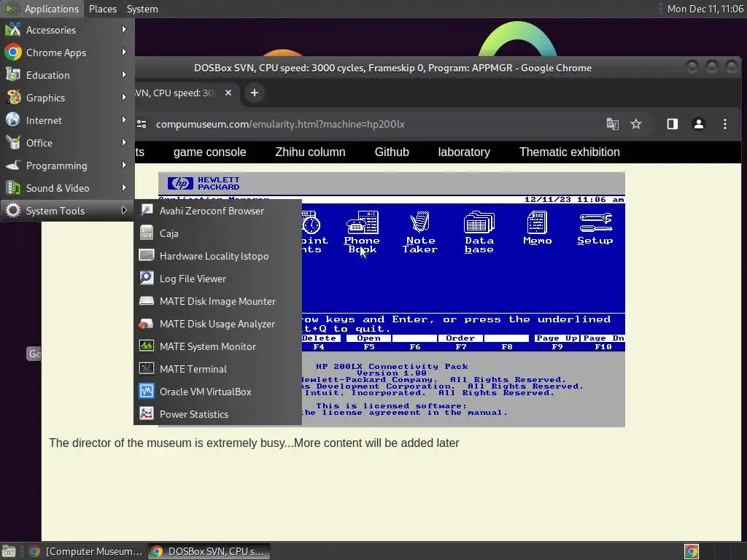Open the Thematic exhibition link

tap(569, 152)
